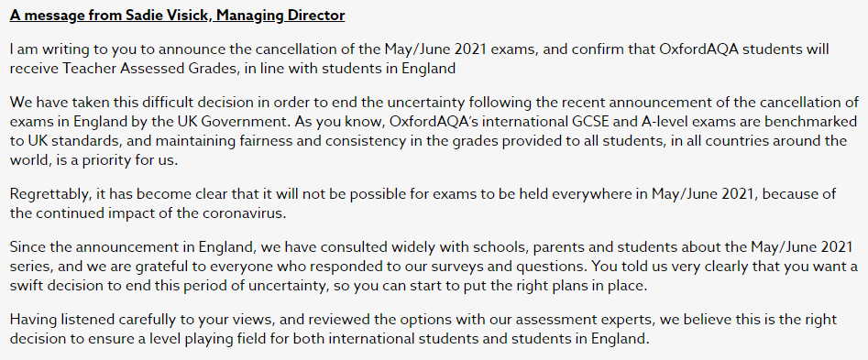Image resolution: width=868 pixels, height=360 pixels.
Task: Click the heading 'A message from Sadie Visick'
Action: pyautogui.click(x=110, y=16)
